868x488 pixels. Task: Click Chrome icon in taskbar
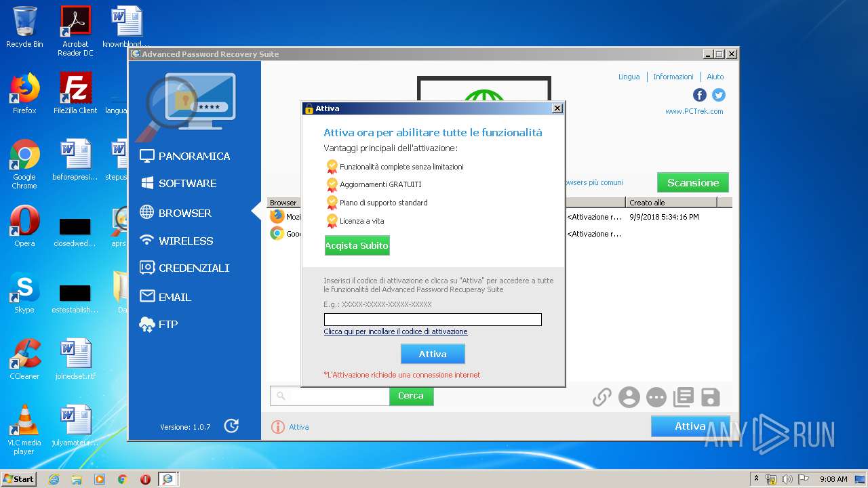pyautogui.click(x=123, y=479)
